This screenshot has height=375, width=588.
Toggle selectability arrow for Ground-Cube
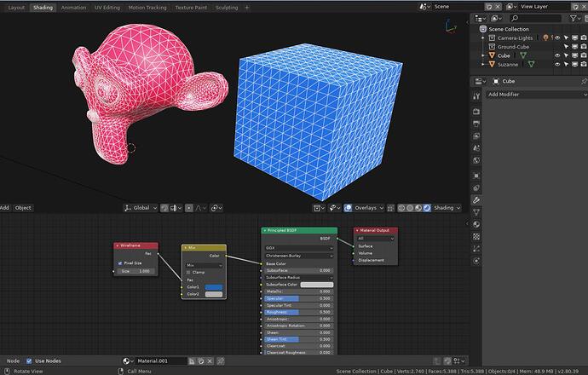tap(566, 47)
